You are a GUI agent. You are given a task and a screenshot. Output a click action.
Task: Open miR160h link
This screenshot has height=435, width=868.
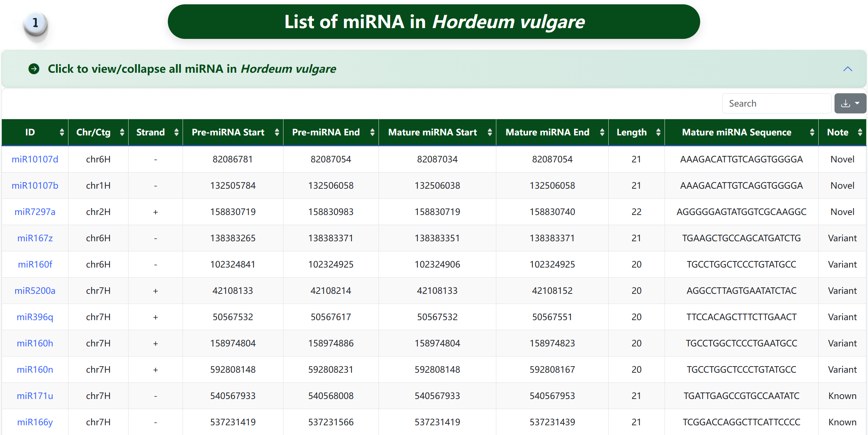pos(35,343)
